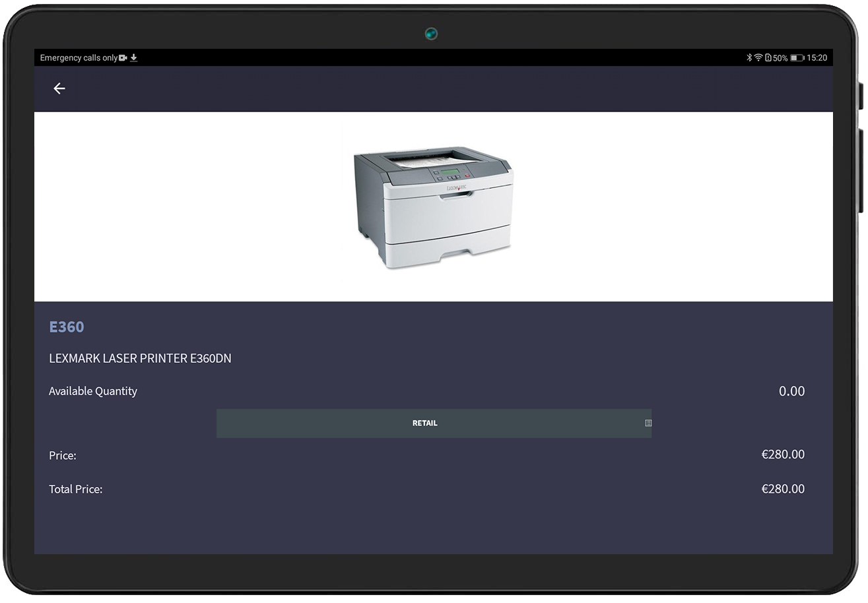Select the LEXMARK LASER PRINTER E360DN title
This screenshot has width=868, height=603.
coord(140,359)
